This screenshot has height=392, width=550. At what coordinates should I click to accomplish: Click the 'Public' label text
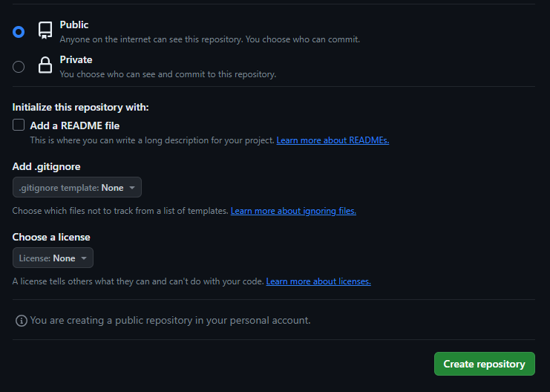[74, 25]
